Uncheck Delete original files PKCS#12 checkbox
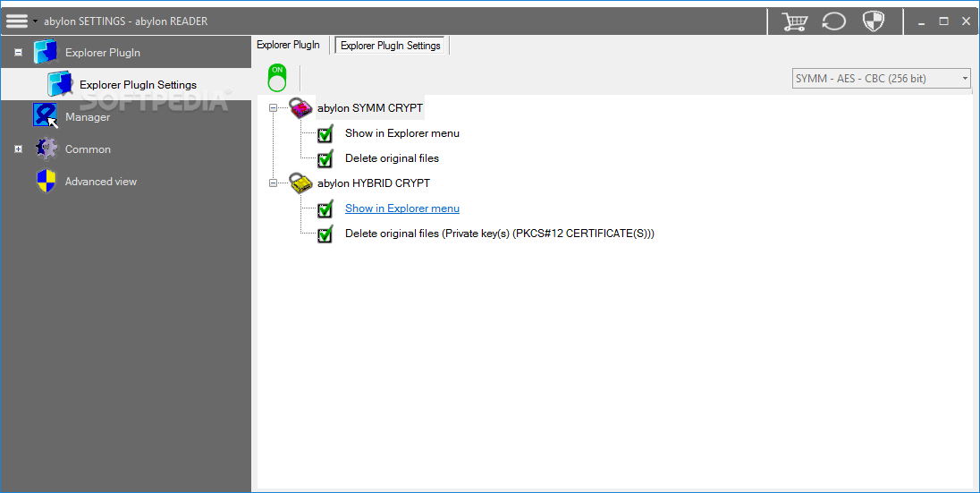The height and width of the screenshot is (493, 980). [325, 234]
